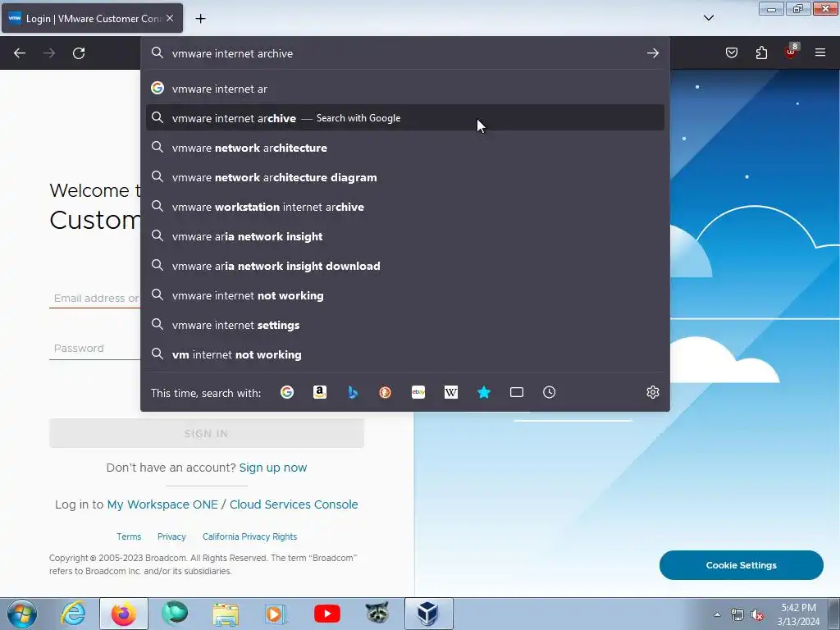Search this time with eBay icon
This screenshot has width=840, height=630.
418,392
